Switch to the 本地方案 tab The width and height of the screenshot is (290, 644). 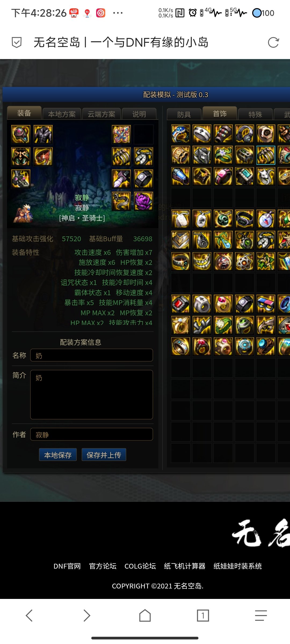(x=62, y=114)
